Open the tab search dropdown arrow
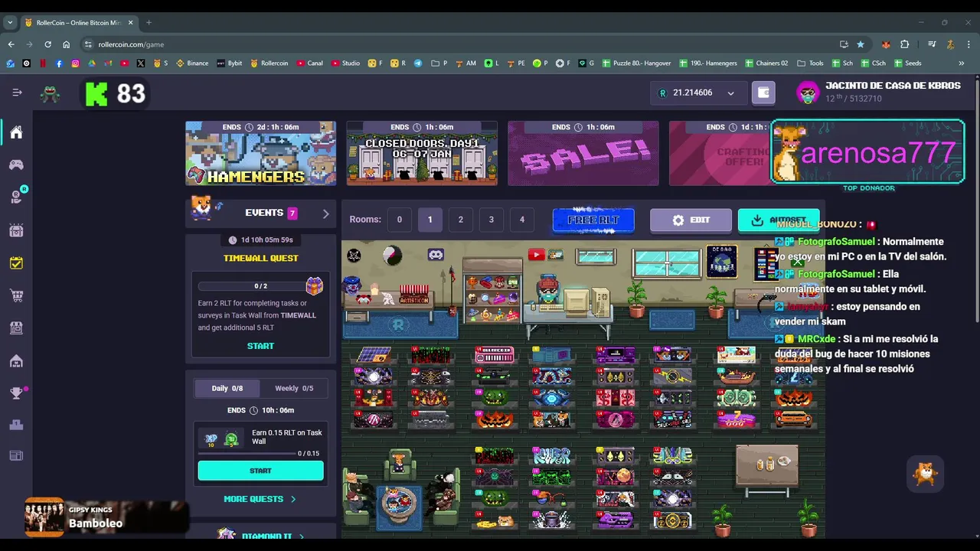The width and height of the screenshot is (980, 551). pyautogui.click(x=10, y=23)
